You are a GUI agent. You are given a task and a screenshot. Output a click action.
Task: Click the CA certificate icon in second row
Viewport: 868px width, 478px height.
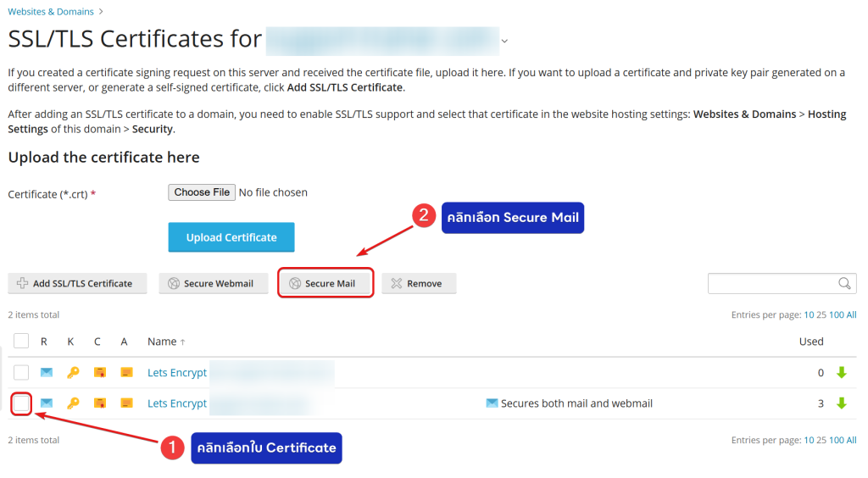(126, 403)
